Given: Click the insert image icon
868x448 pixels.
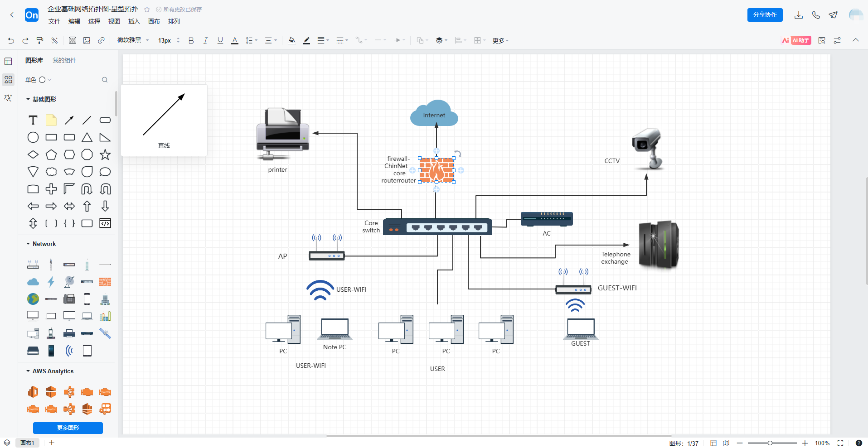Looking at the screenshot, I should click(x=87, y=40).
